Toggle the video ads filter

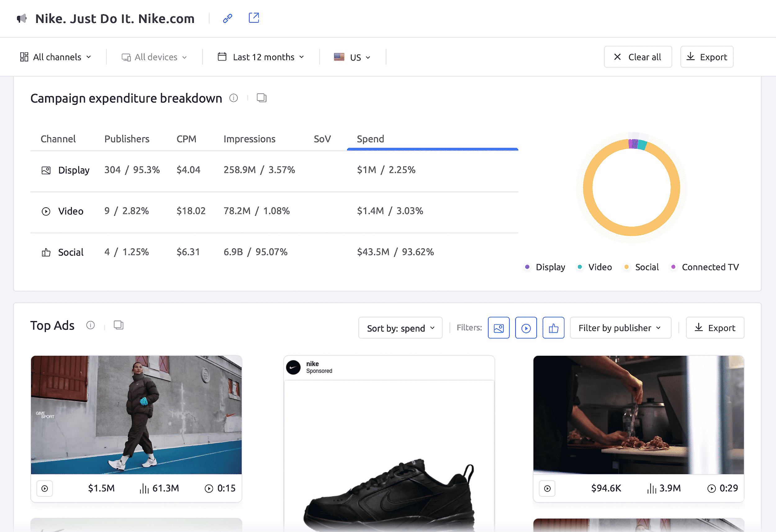(526, 328)
